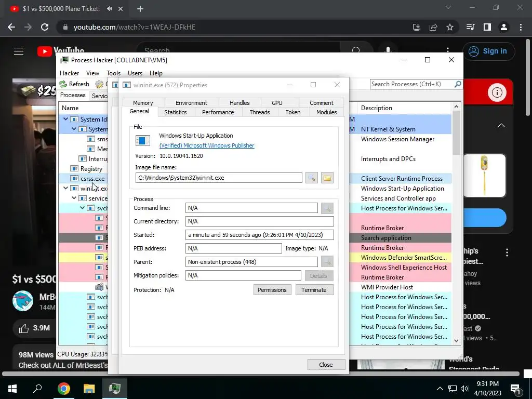Open the View menu in Process Hacker
Screen dimensions: 532x399
point(92,73)
